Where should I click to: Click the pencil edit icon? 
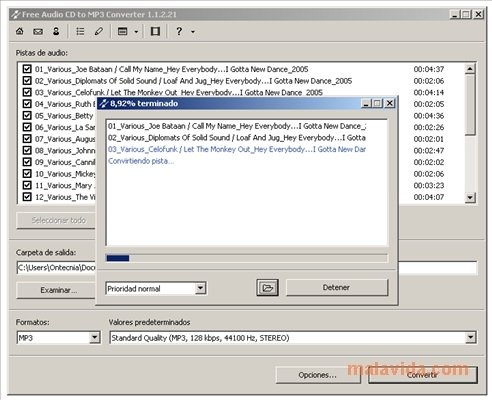click(x=98, y=31)
